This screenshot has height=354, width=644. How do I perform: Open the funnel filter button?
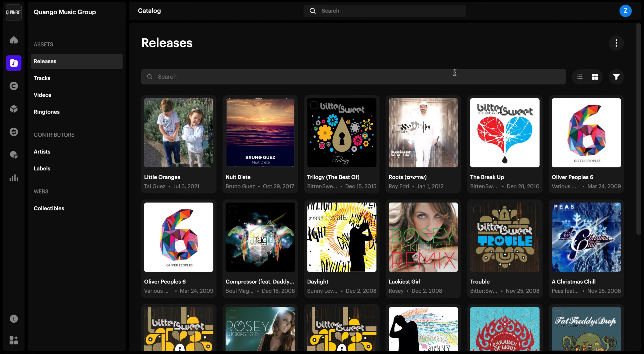click(x=616, y=77)
